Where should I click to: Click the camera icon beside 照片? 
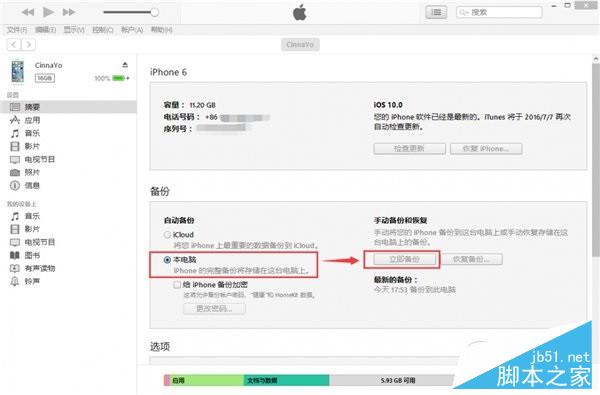click(15, 172)
